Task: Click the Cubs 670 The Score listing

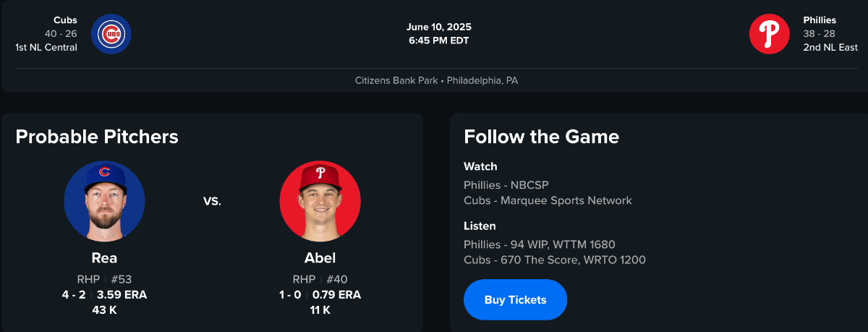Action: [554, 260]
